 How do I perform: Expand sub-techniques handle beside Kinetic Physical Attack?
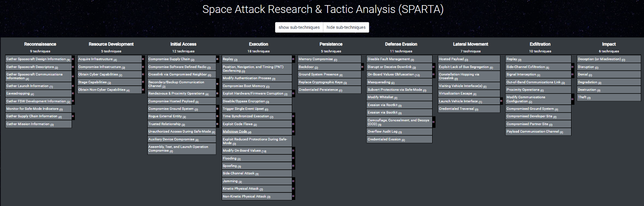click(x=293, y=189)
